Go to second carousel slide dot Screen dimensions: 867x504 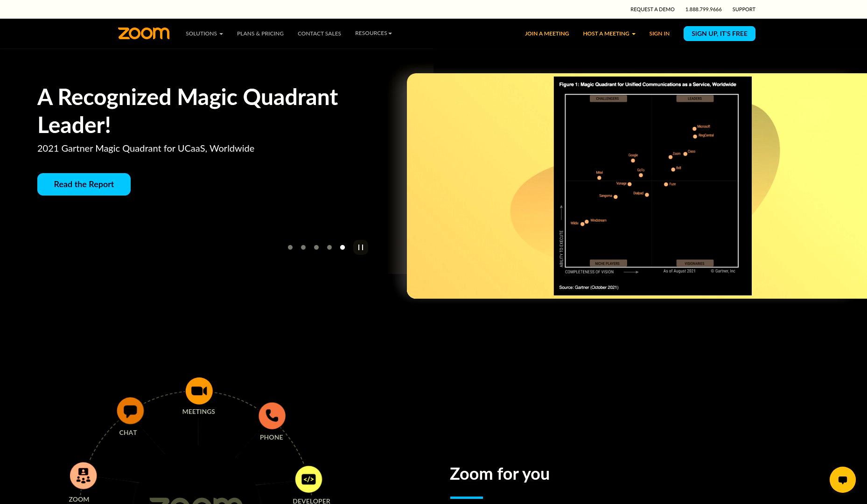303,247
